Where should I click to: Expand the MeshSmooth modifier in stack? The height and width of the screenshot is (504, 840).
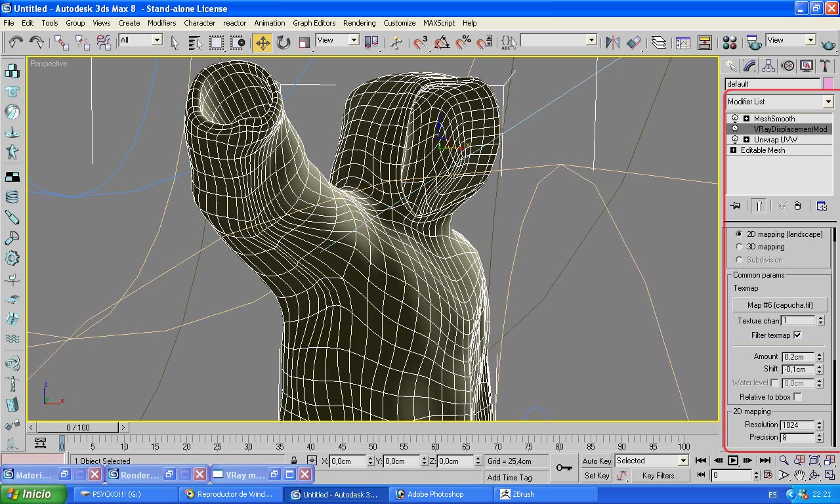pyautogui.click(x=746, y=119)
